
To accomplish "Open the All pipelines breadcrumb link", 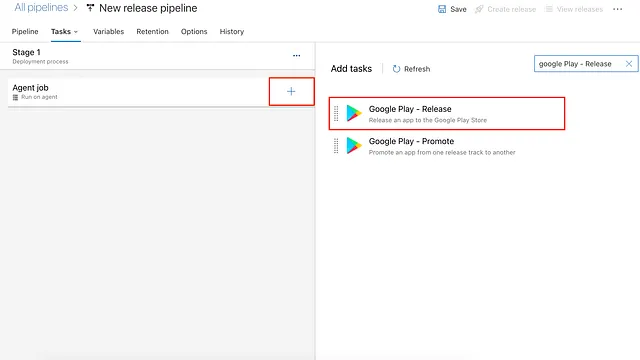I will (41, 8).
